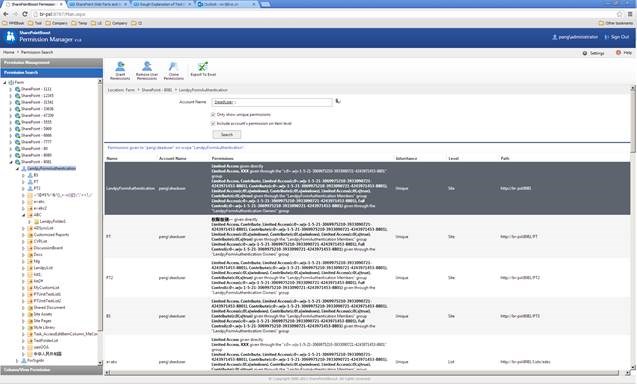Toggle Include account's permission on item level
This screenshot has height=384, width=637.
[x=213, y=123]
